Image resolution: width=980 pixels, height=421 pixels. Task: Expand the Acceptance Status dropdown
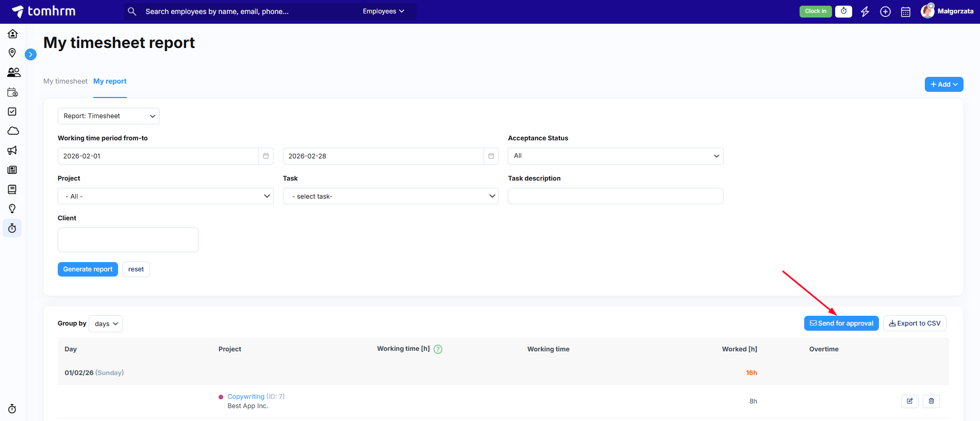[615, 156]
